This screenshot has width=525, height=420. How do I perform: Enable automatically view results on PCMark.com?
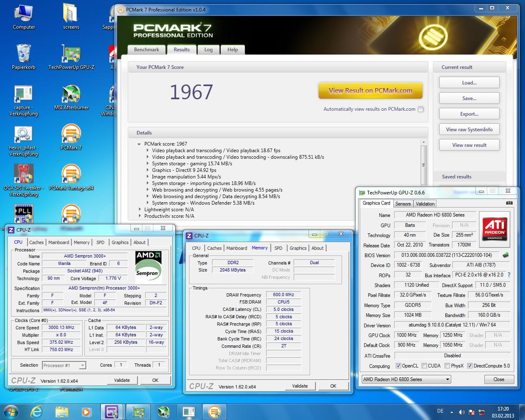pyautogui.click(x=420, y=109)
